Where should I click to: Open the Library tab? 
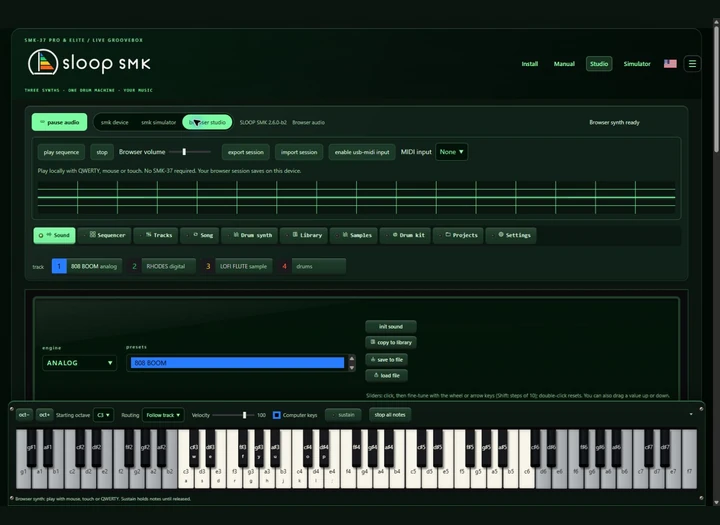[304, 235]
